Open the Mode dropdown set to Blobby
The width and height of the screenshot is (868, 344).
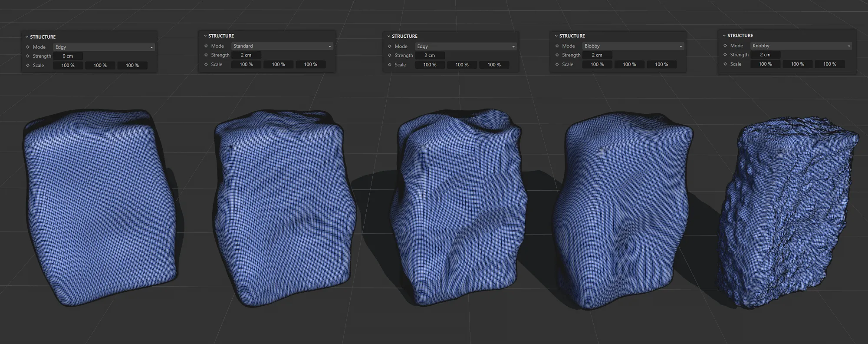[633, 46]
